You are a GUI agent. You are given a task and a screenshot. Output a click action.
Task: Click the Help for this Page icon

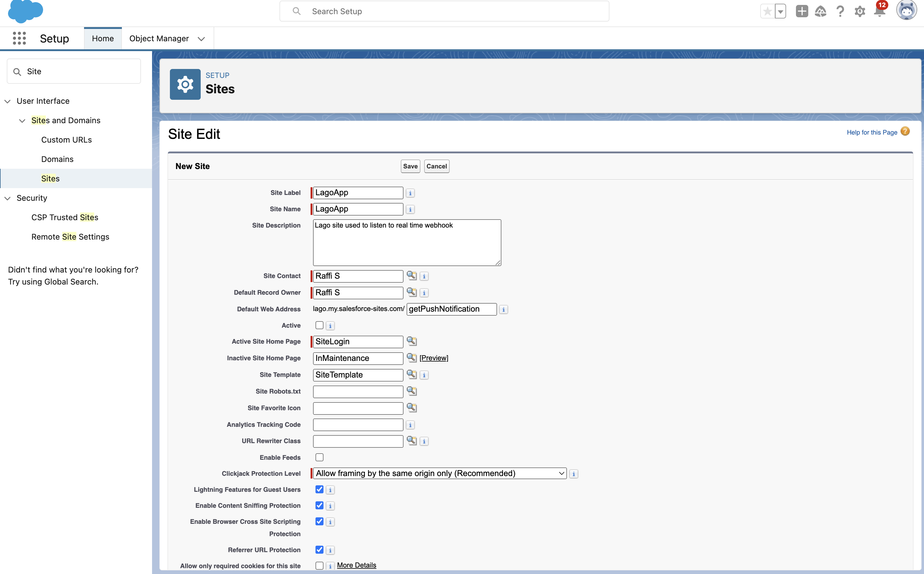click(905, 131)
